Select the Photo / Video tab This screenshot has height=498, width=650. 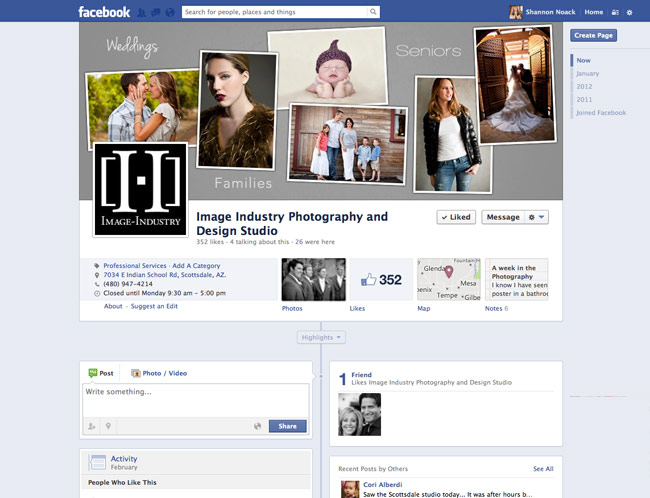pos(159,373)
